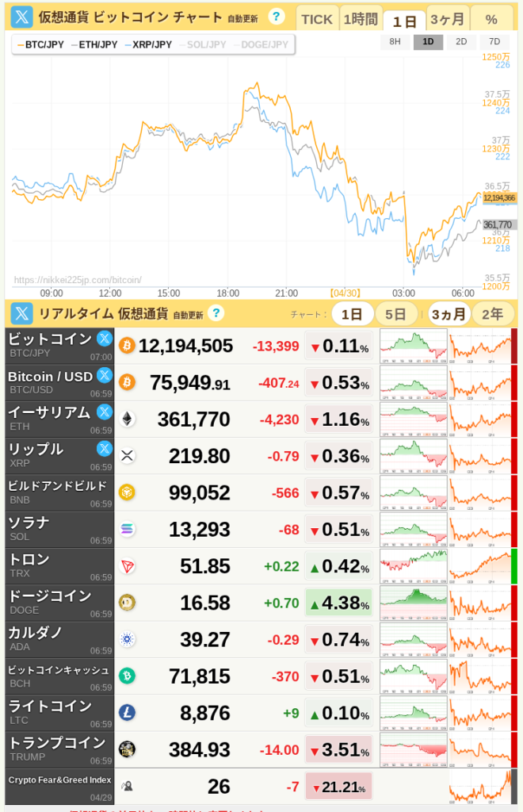Select the 8H chart range button
Screen dimensions: 523x812
[394, 42]
